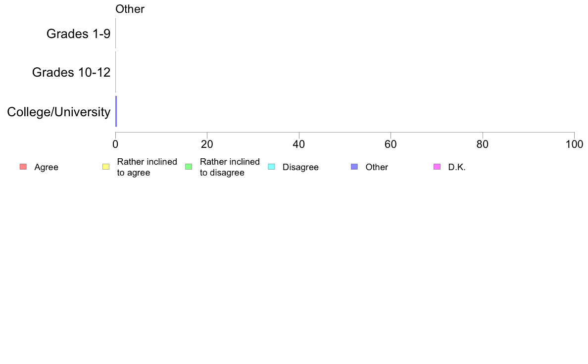Click the Other label in the legend
Screen dimensions: 588x364
377,167
